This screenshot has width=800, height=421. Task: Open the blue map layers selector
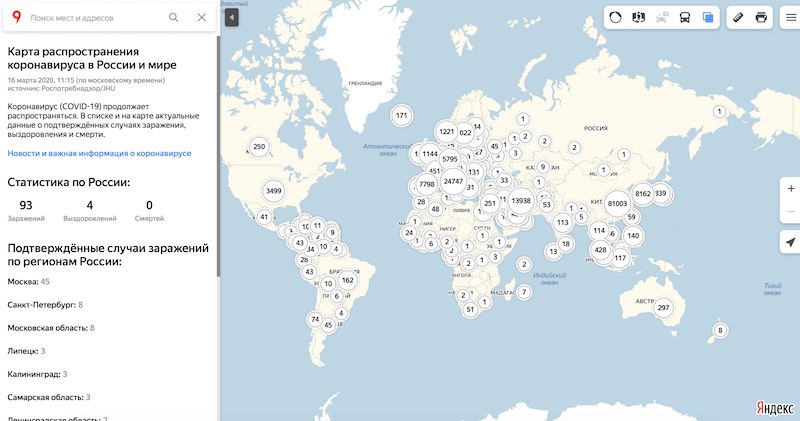point(708,17)
